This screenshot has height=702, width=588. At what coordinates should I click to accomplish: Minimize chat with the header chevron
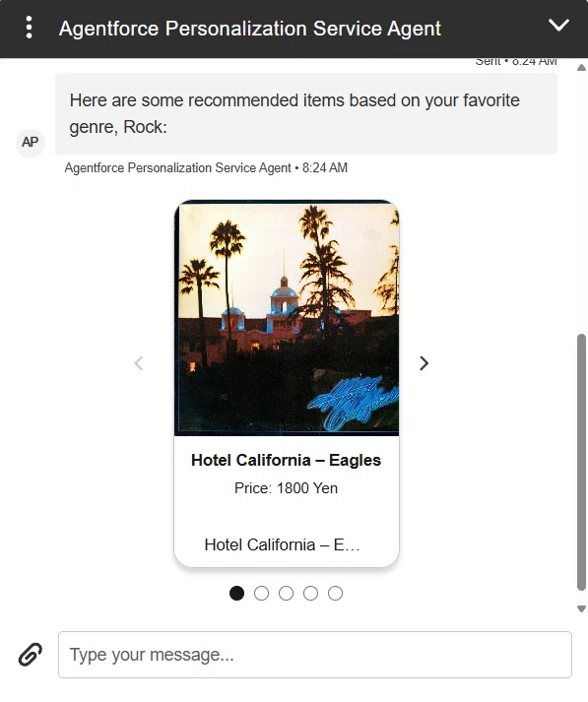pyautogui.click(x=558, y=25)
